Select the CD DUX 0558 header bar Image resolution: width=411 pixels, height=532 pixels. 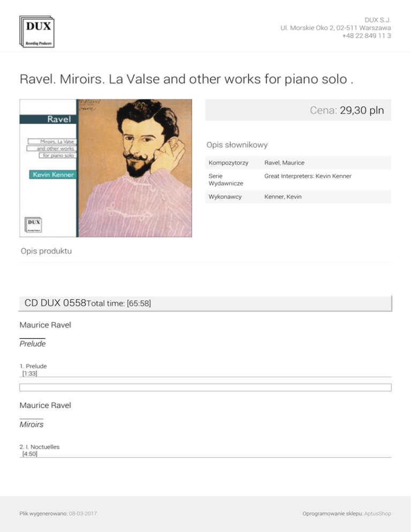tap(205, 303)
